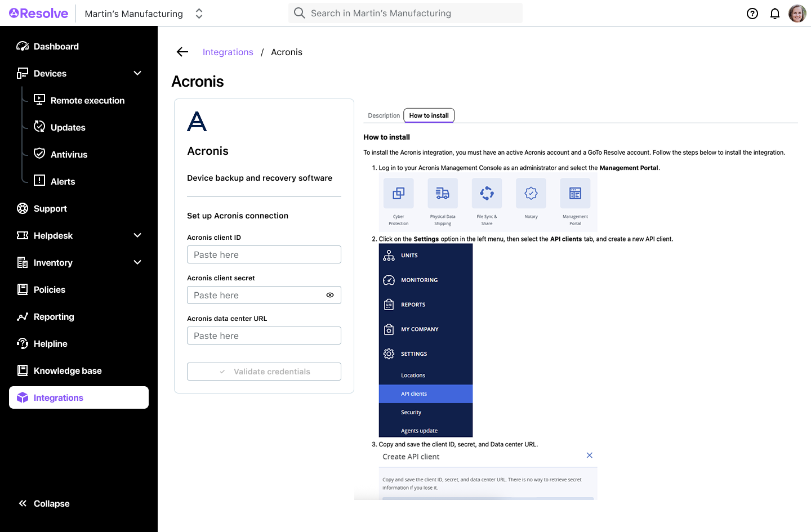Click the Acronis A logo

(197, 121)
